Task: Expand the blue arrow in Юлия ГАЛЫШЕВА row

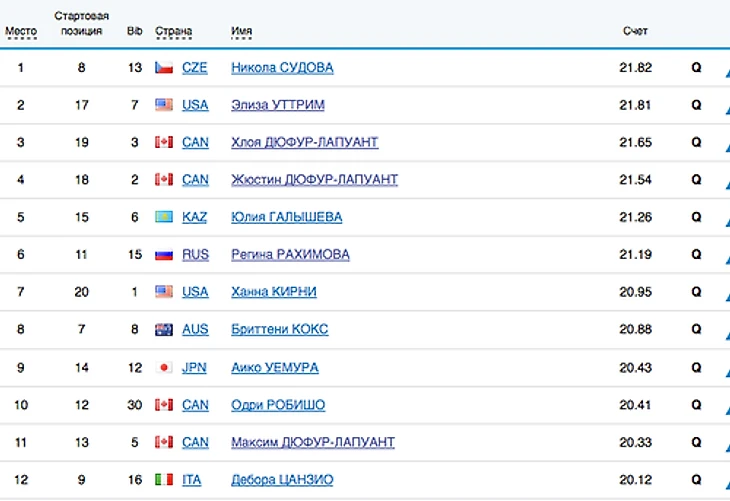Action: (x=724, y=219)
